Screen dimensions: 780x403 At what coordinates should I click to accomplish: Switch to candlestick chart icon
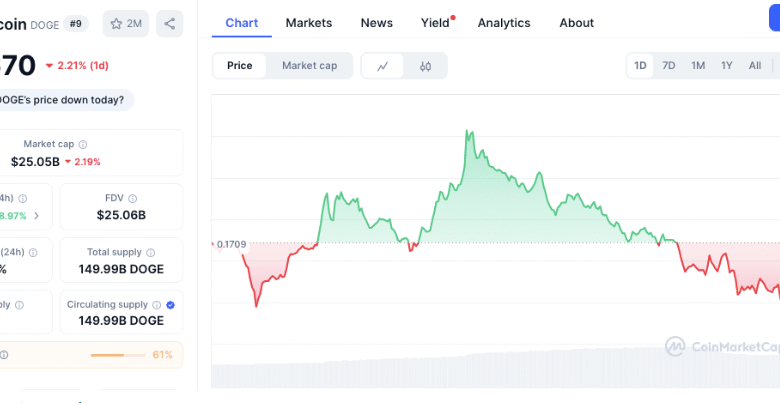point(425,66)
